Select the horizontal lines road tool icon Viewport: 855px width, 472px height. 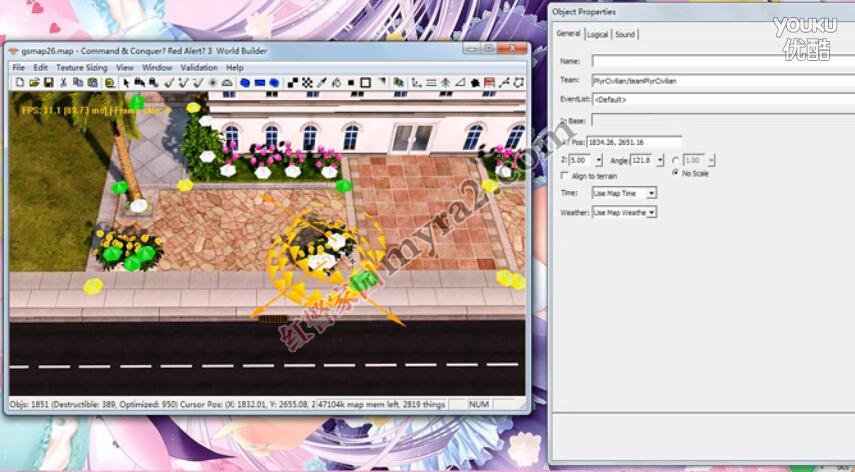click(x=431, y=82)
